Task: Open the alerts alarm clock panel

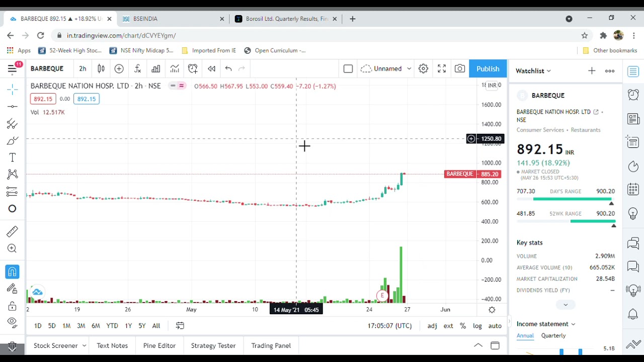Action: pos(633,95)
